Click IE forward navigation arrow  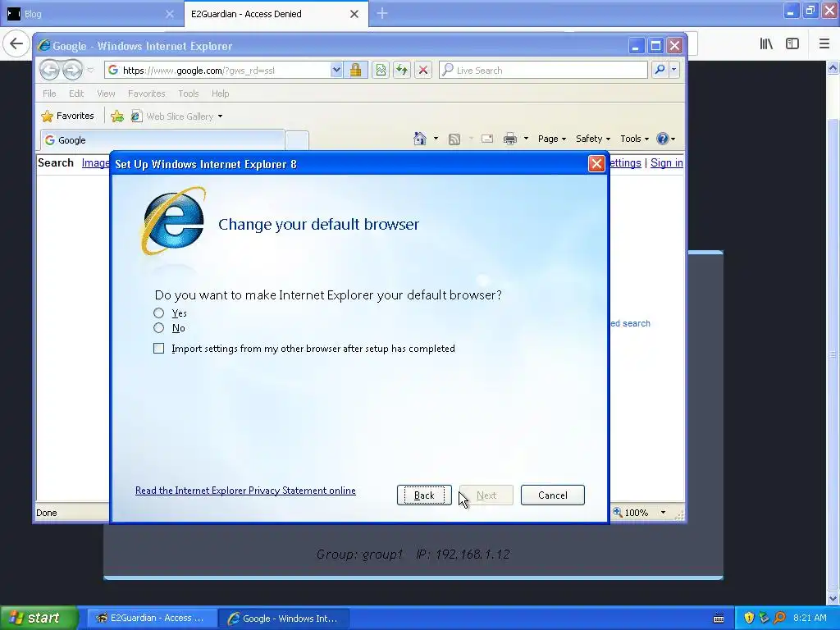click(x=72, y=70)
